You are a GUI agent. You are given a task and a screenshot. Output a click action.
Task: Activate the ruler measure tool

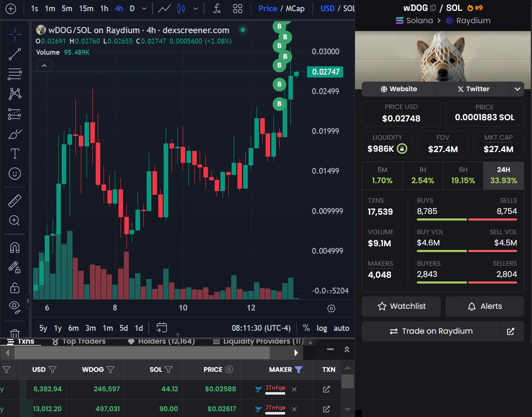(x=15, y=201)
